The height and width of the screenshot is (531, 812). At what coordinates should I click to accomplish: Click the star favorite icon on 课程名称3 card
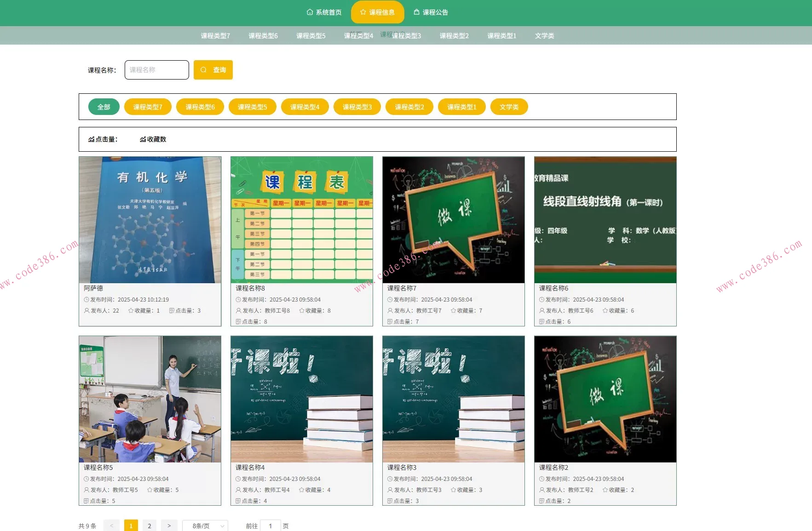pyautogui.click(x=454, y=490)
